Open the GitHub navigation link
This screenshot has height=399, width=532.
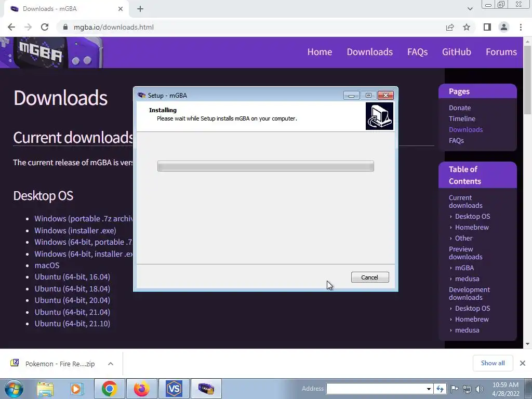456,52
